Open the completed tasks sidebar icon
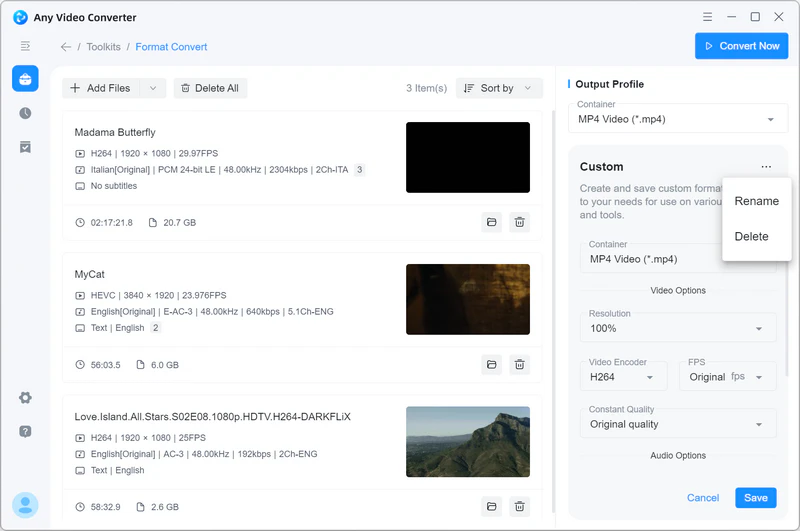 25,147
